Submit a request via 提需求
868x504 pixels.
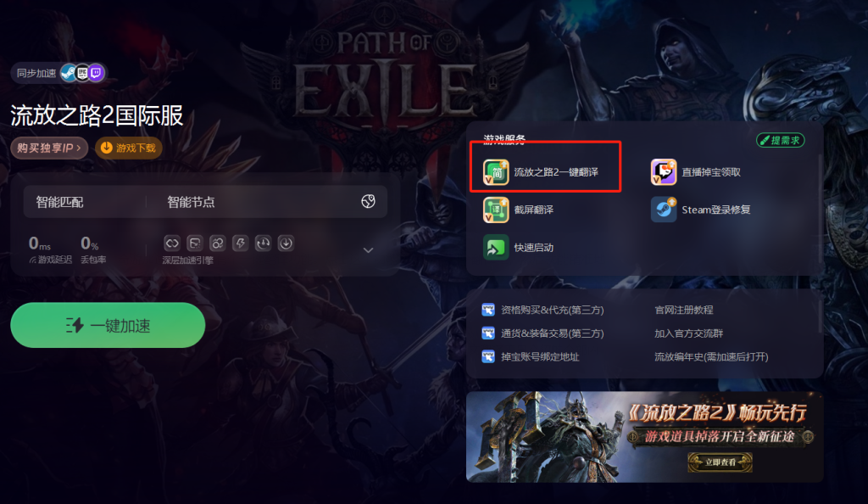point(781,140)
